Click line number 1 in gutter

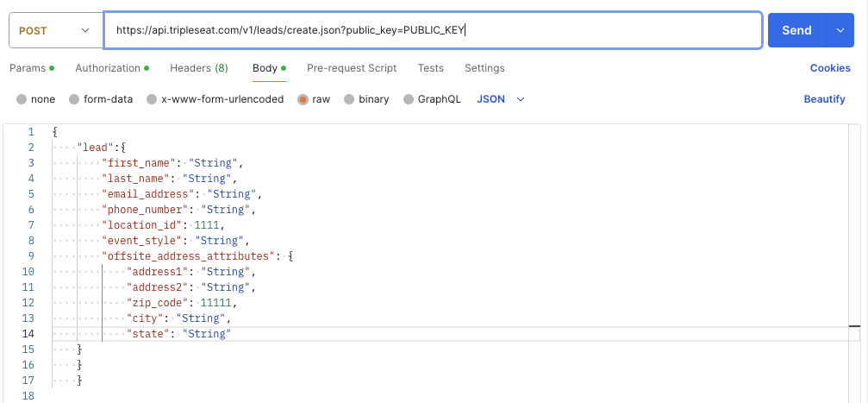click(x=31, y=132)
